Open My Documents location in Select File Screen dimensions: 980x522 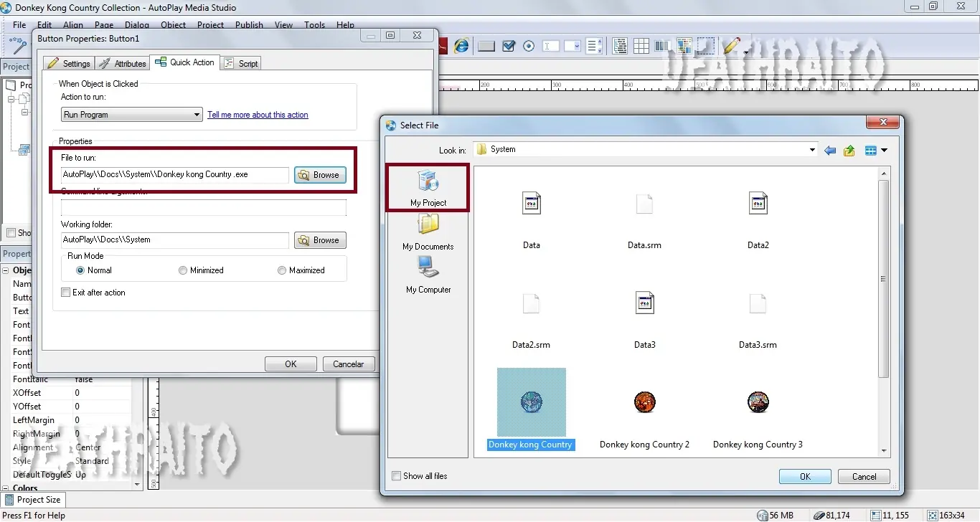pos(428,232)
